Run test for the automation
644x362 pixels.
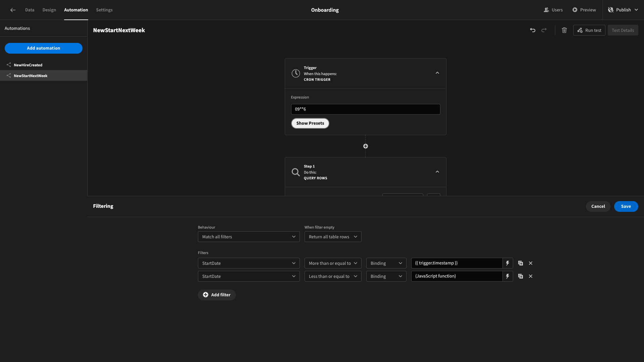point(589,30)
